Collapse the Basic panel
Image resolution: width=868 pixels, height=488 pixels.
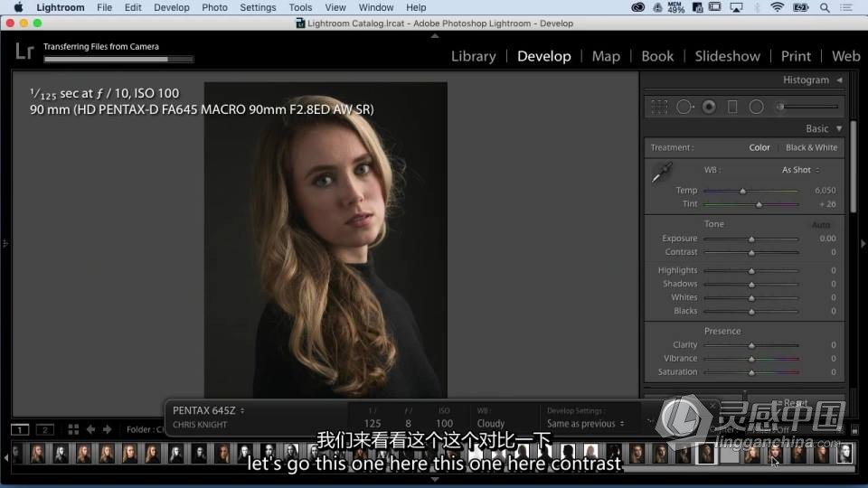(x=839, y=128)
